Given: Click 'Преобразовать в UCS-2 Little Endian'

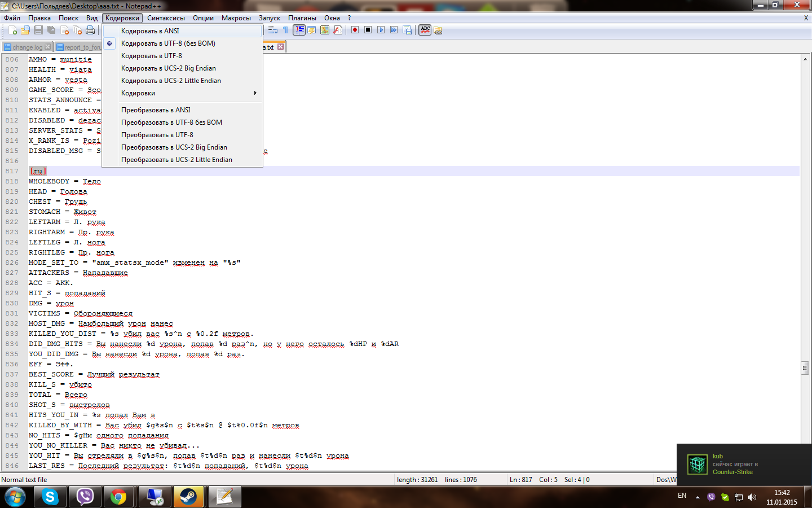Looking at the screenshot, I should click(183, 160).
